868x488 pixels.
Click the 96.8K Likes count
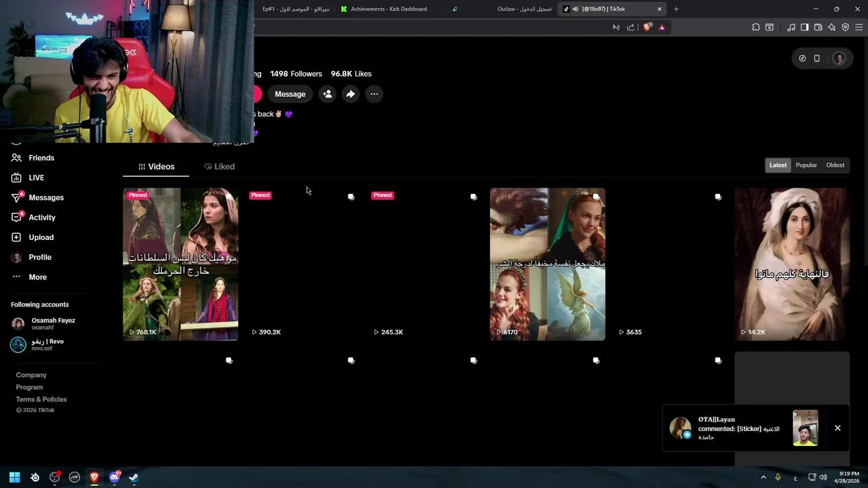click(351, 74)
